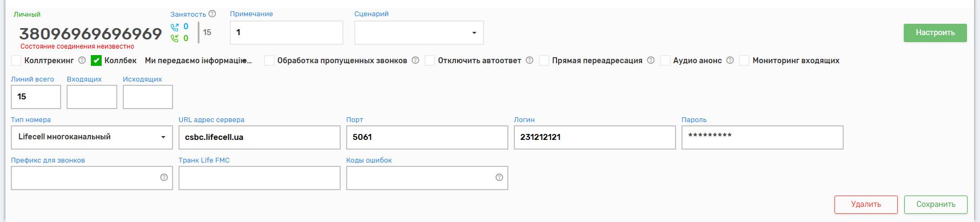Click help icon in Префикс для звонков field
980x222 pixels.
pyautogui.click(x=164, y=178)
